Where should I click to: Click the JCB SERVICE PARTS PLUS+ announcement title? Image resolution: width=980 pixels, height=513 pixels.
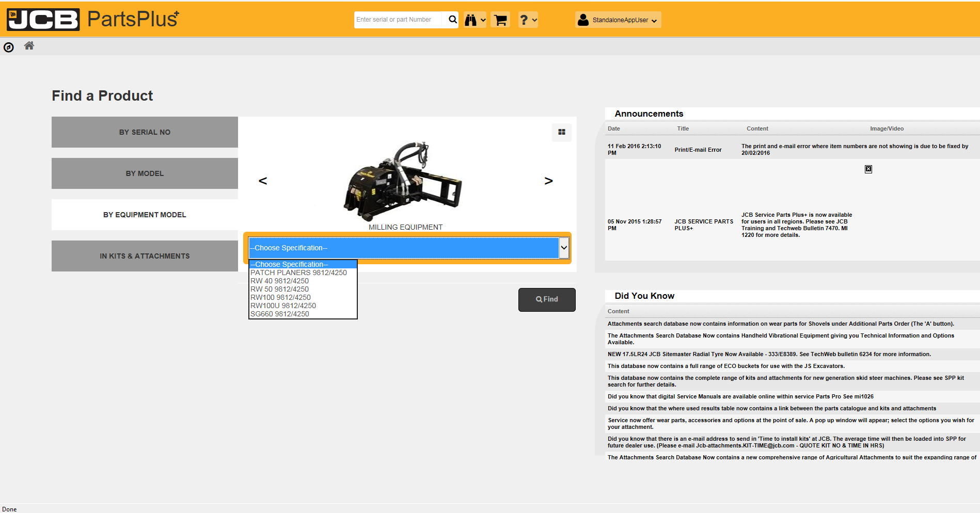pyautogui.click(x=704, y=225)
